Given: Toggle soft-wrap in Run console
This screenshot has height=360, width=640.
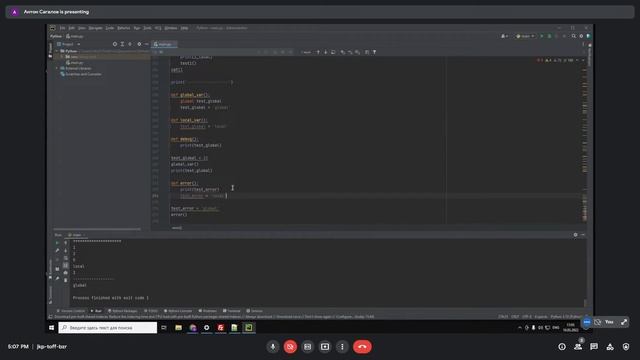Looking at the screenshot, I should 65,258.
